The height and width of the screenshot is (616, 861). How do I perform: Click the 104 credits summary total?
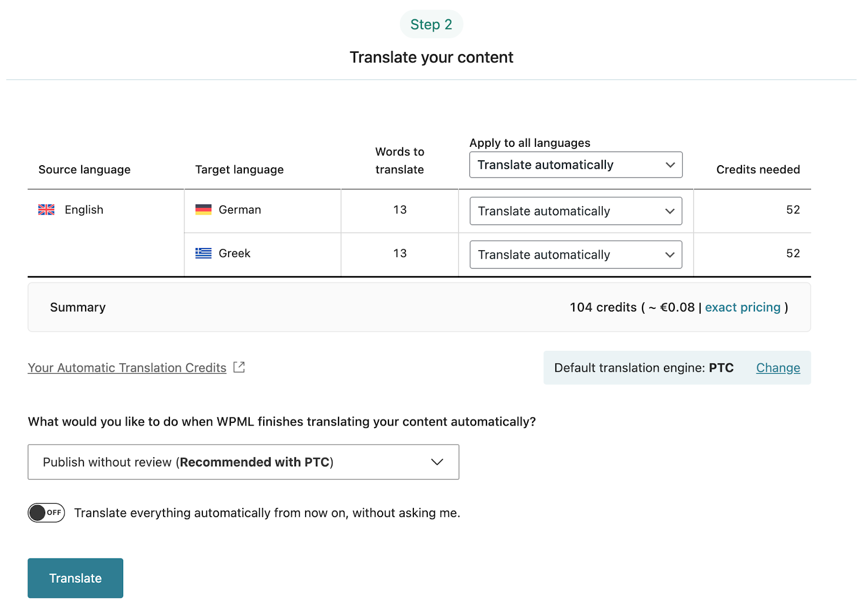click(x=603, y=307)
